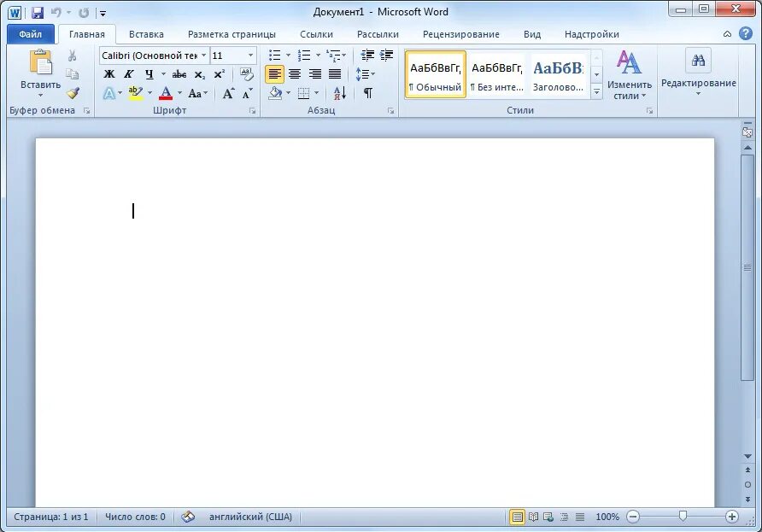Open underline style dropdown arrow

coord(163,73)
